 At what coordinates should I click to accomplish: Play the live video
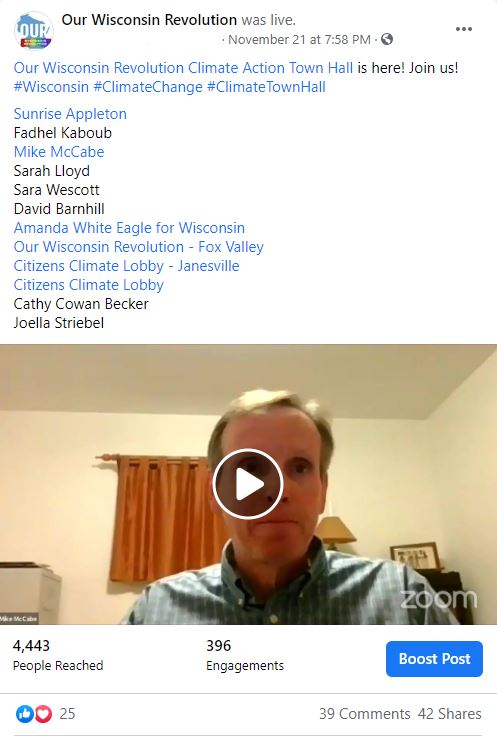tap(248, 484)
